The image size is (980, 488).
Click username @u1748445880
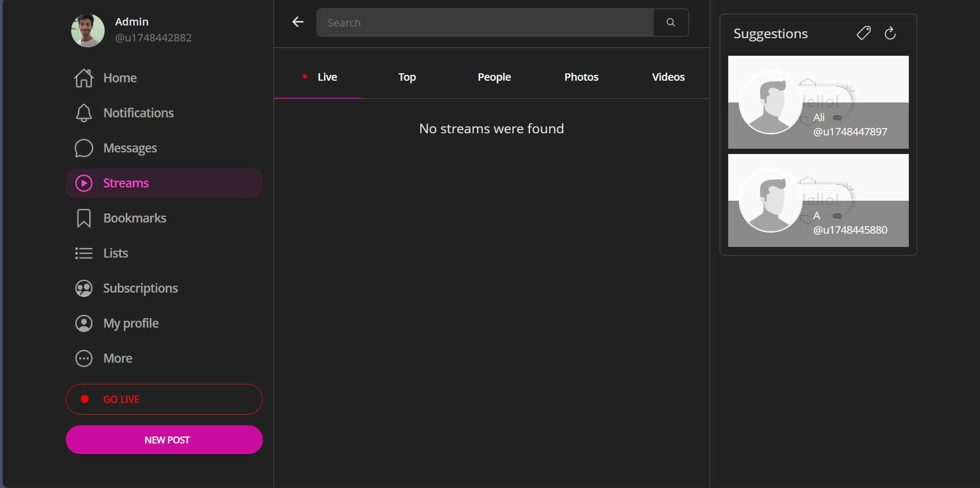pyautogui.click(x=850, y=230)
